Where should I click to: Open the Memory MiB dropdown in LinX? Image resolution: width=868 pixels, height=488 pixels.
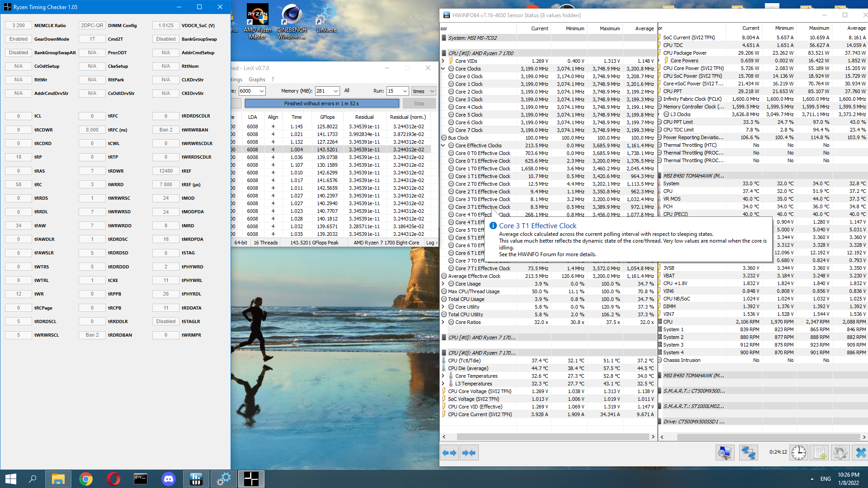[x=335, y=91]
